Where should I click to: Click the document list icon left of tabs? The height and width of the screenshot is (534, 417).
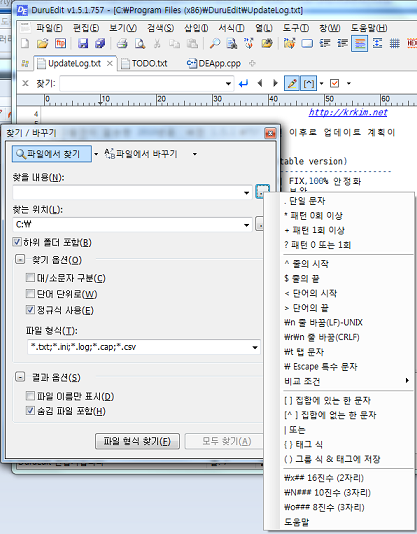click(25, 63)
